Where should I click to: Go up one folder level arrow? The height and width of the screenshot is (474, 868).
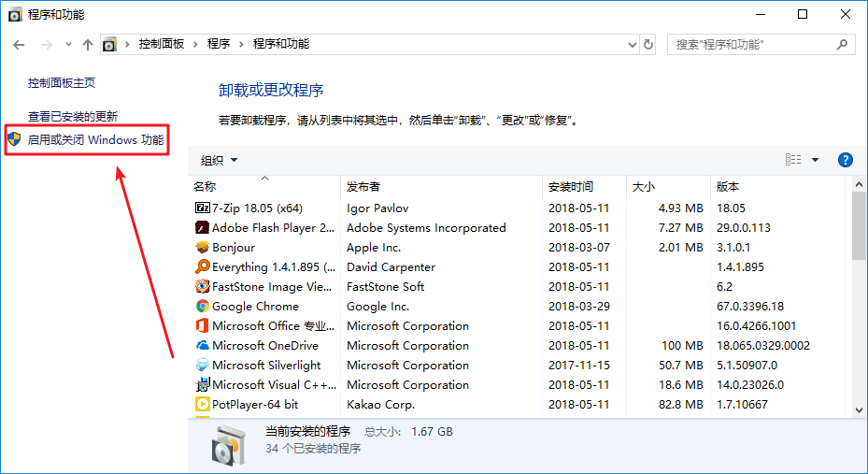coord(88,45)
